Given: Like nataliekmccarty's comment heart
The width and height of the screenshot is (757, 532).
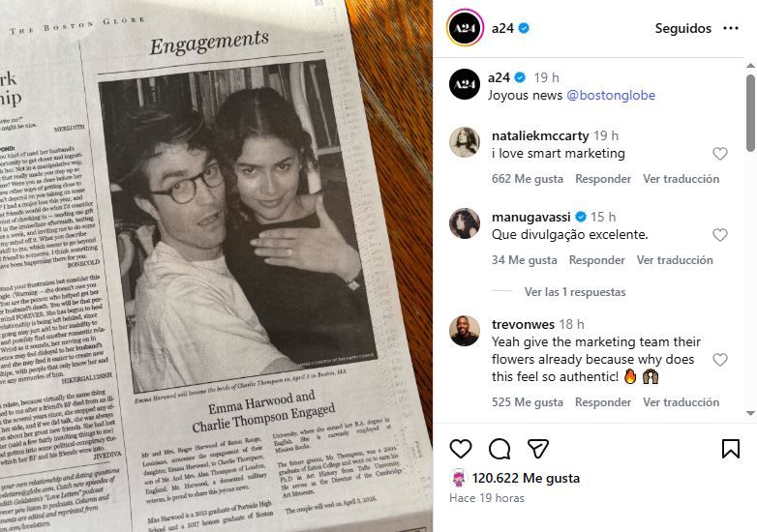Looking at the screenshot, I should click(x=720, y=154).
